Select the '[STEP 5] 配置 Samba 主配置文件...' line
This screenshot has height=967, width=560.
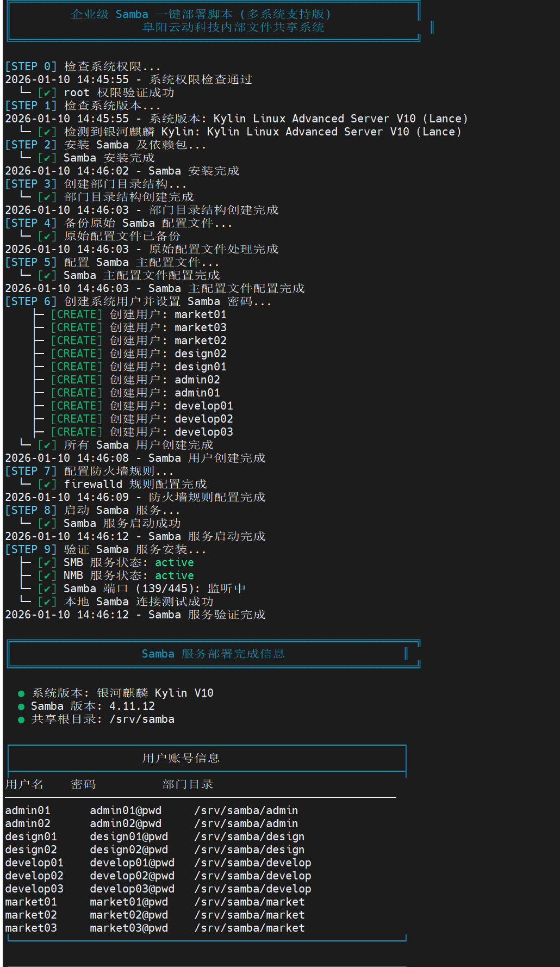point(112,262)
